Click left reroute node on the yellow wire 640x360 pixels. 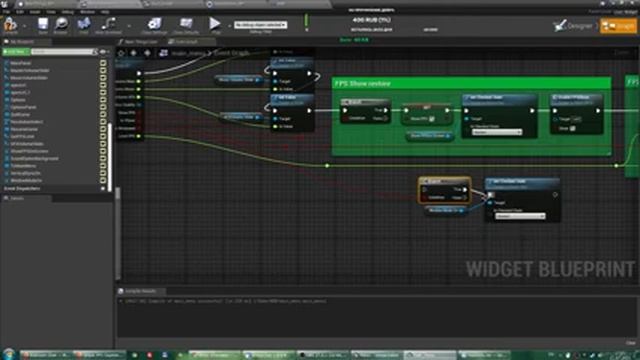pos(327,166)
